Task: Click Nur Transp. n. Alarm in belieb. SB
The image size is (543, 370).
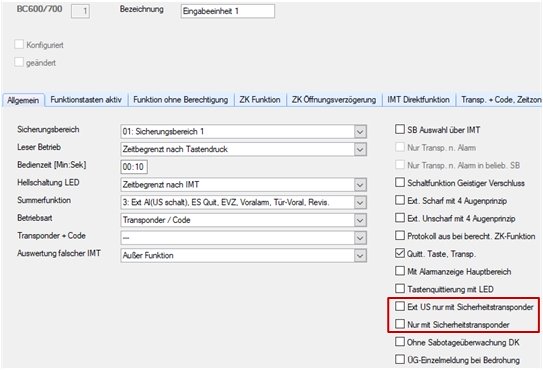Action: (400, 165)
